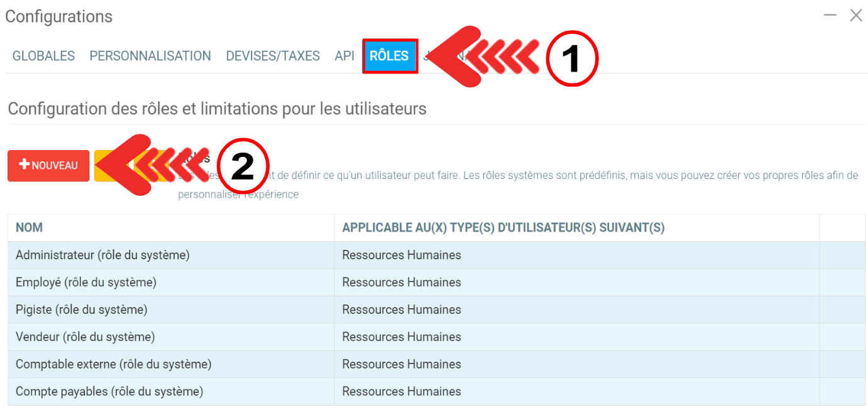
Task: Click Ressources Humaines in the Compte payables row
Action: 402,391
